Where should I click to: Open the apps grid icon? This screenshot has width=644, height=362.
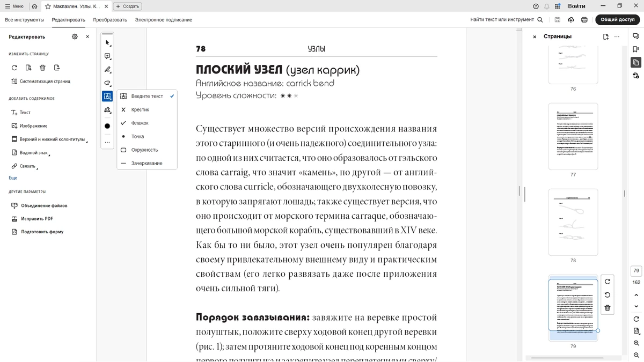pyautogui.click(x=558, y=6)
